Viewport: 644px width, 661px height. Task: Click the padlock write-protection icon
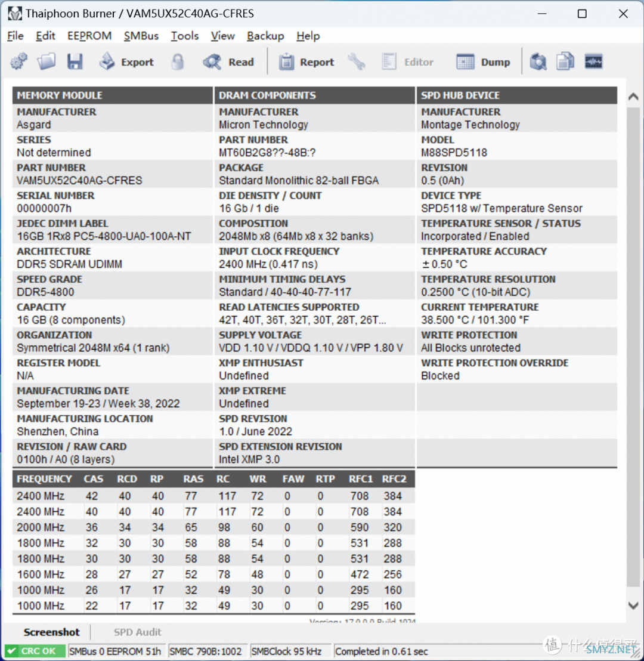click(x=178, y=61)
